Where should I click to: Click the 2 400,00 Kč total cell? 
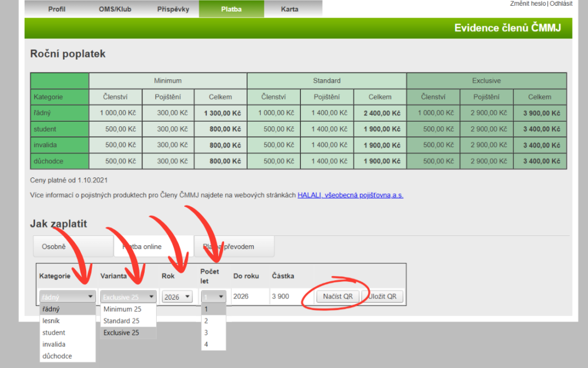point(380,113)
